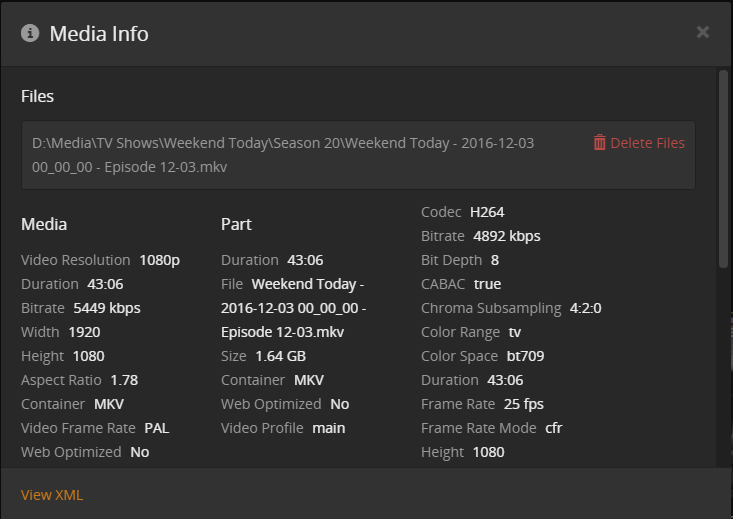Click the bt709 Color Space value

[524, 356]
